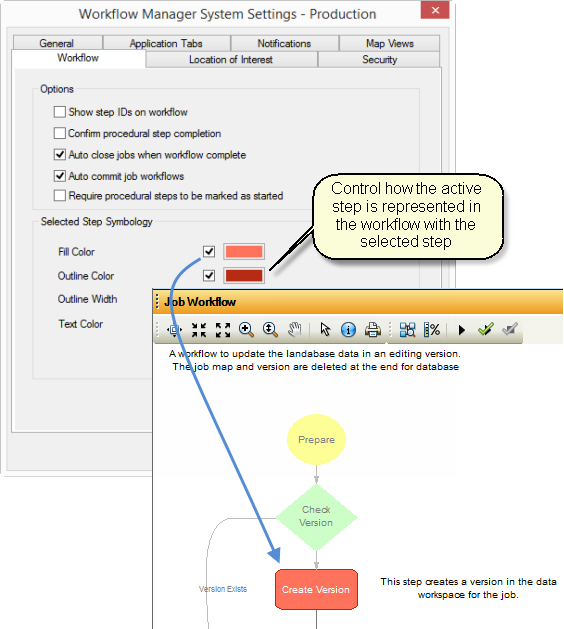Viewport: 564px width, 629px height.
Task: Select the Workflow tab
Action: [78, 58]
